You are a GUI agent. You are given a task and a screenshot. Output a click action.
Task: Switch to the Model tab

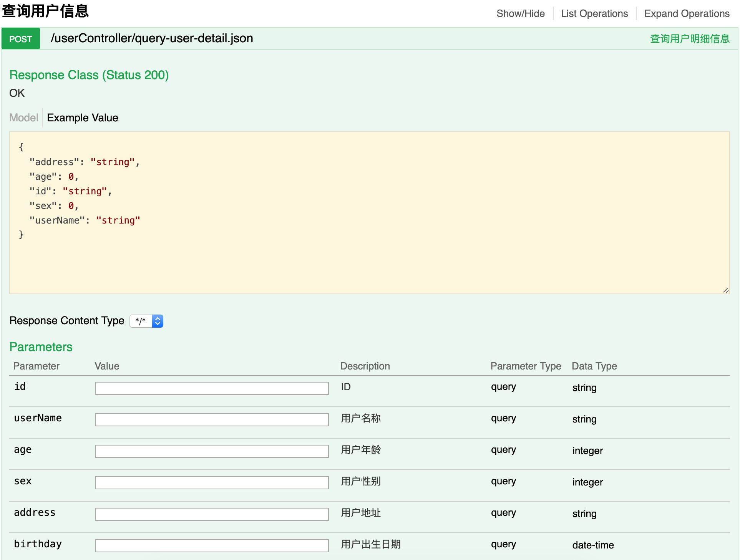(x=24, y=118)
